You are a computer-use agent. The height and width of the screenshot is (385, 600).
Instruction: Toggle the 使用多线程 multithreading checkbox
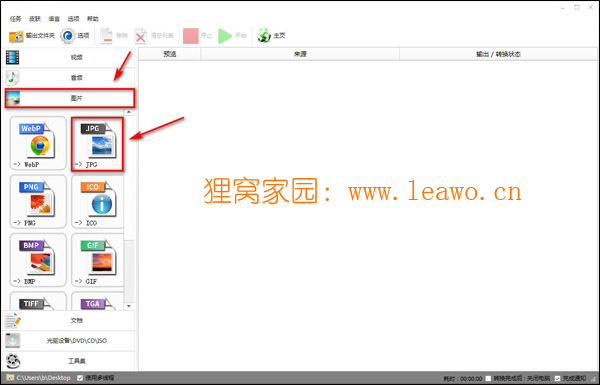click(80, 378)
